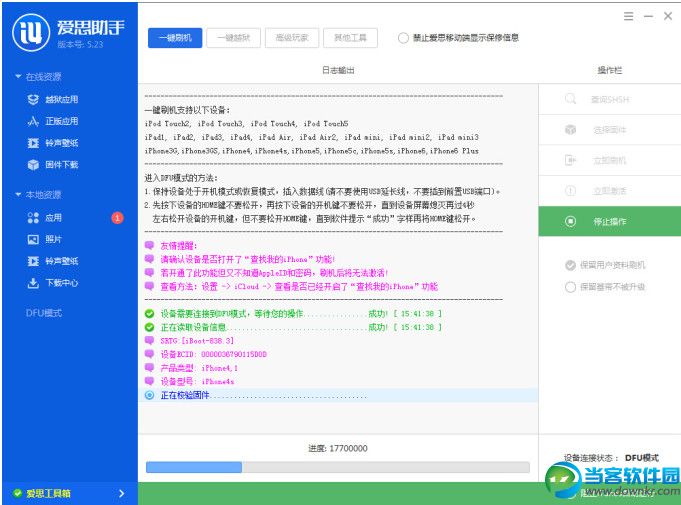Image resolution: width=681 pixels, height=505 pixels.
Task: Select DFU模式 in the sidebar
Action: (44, 313)
